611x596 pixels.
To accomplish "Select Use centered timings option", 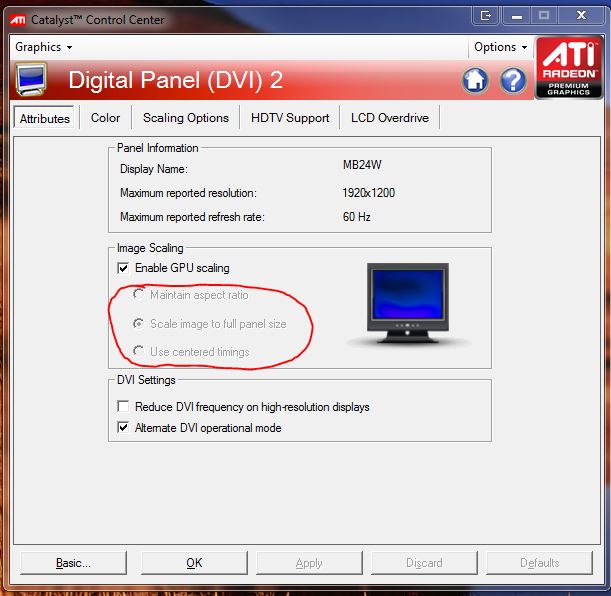I will click(x=138, y=351).
